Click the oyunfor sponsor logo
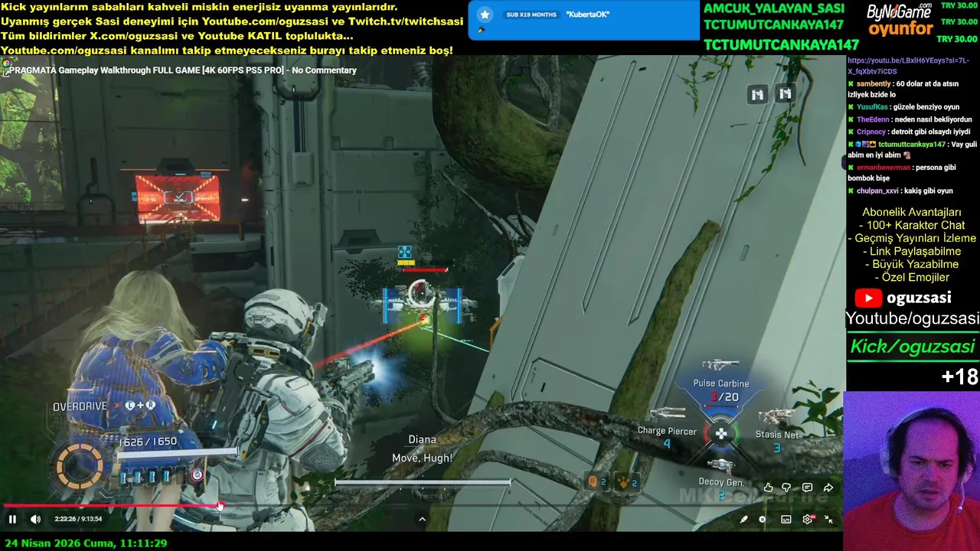Screen dimensions: 980x551 (900, 30)
